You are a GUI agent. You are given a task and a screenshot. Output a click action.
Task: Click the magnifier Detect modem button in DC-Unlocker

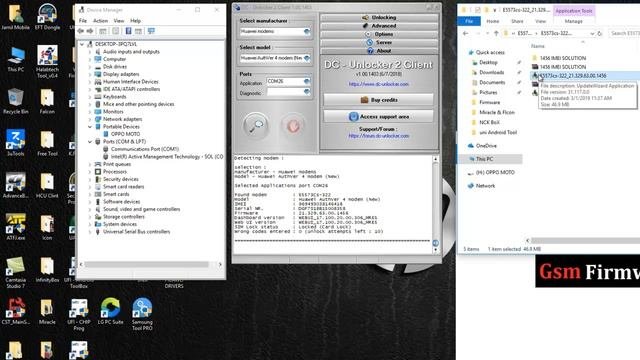pyautogui.click(x=256, y=126)
